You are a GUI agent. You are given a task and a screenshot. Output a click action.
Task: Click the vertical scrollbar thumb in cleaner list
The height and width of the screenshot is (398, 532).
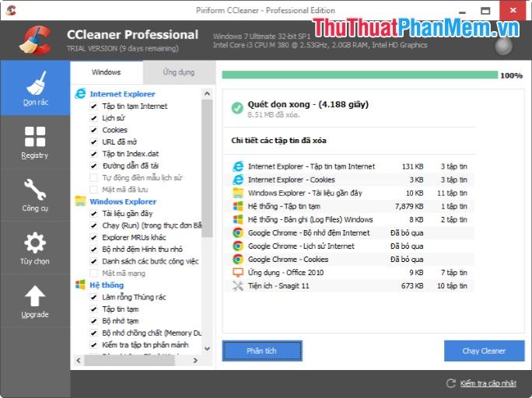pos(208,168)
